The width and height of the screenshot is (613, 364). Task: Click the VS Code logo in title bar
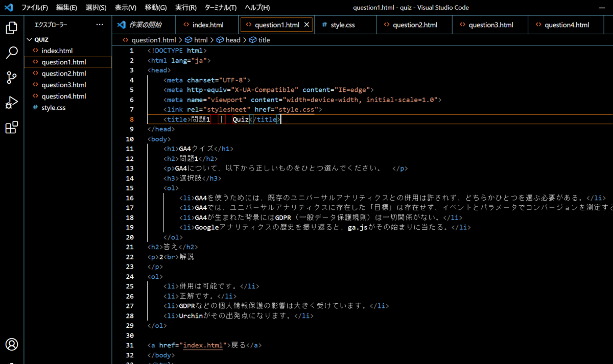[9, 8]
